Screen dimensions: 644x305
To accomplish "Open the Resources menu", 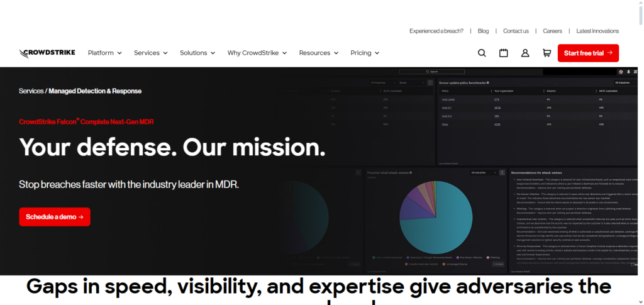I will (x=318, y=53).
